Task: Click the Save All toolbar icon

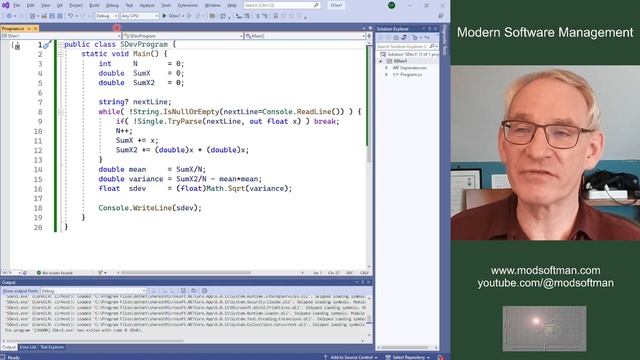Action: (x=60, y=16)
